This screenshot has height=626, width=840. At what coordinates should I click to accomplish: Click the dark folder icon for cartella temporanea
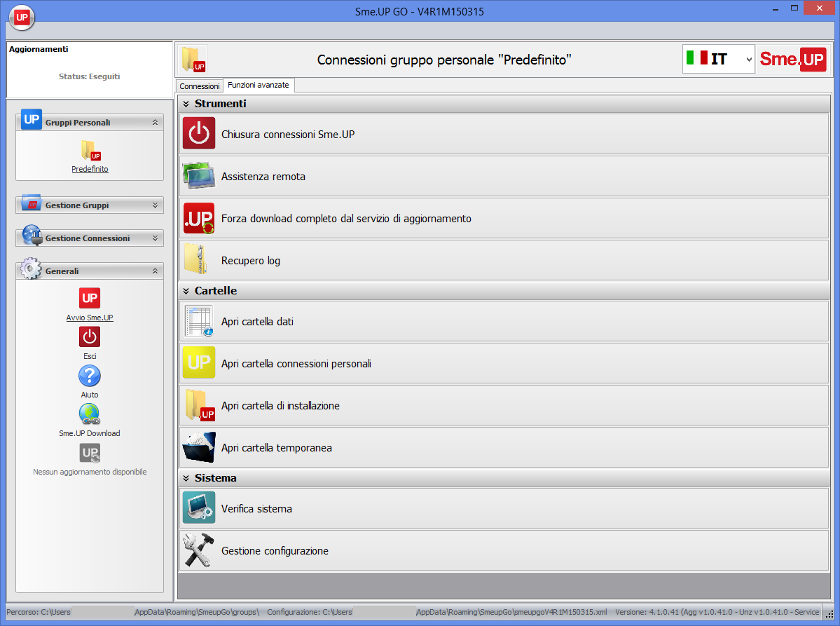(199, 447)
